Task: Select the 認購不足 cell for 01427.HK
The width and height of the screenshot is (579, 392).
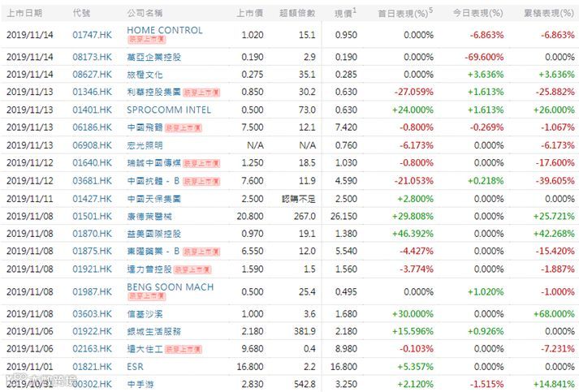Action: click(x=299, y=199)
